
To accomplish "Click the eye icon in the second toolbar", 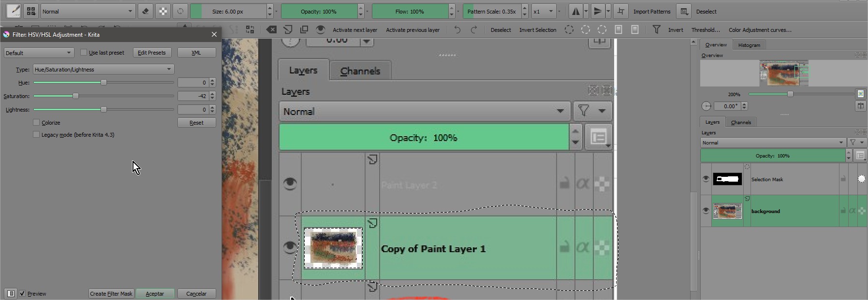I will point(320,30).
